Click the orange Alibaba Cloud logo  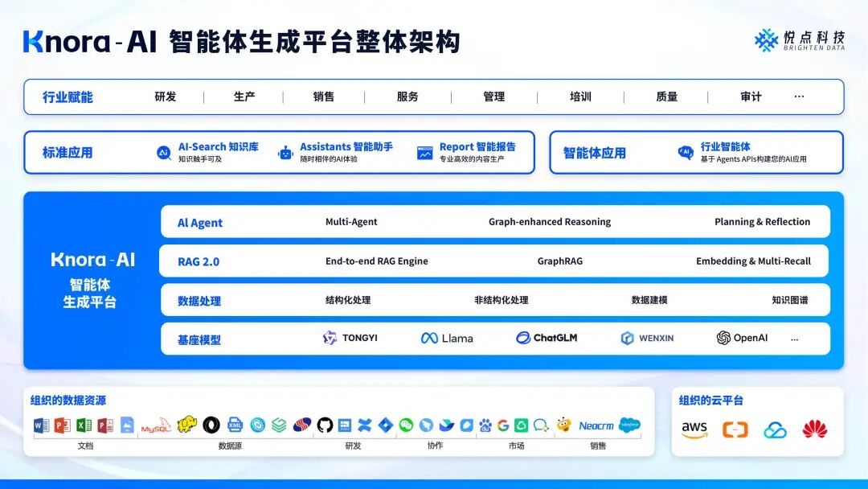735,429
